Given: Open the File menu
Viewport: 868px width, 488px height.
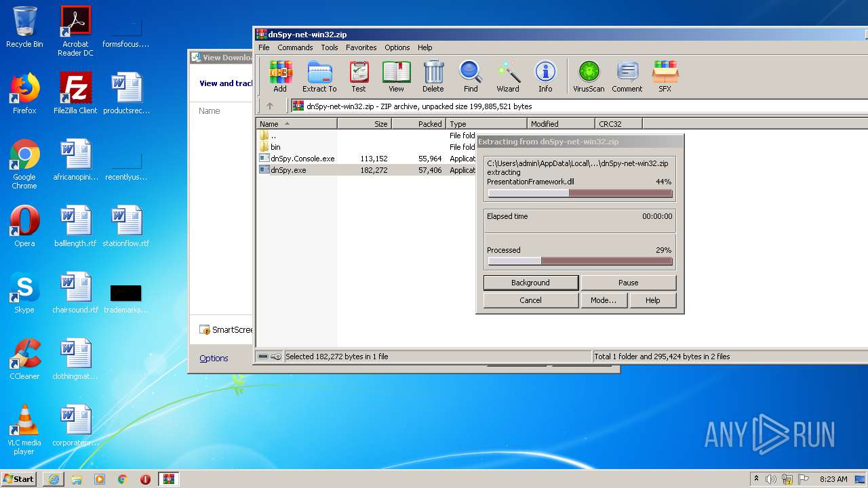Looking at the screenshot, I should [264, 47].
